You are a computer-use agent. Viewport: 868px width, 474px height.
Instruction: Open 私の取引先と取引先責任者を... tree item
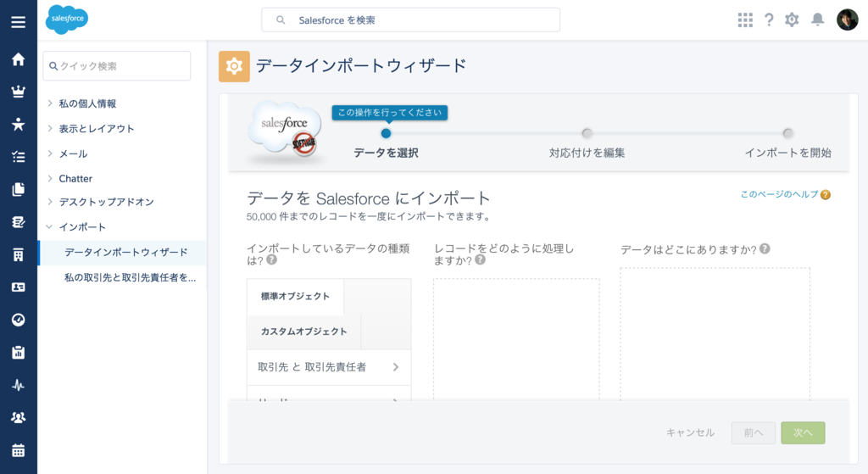(130, 277)
